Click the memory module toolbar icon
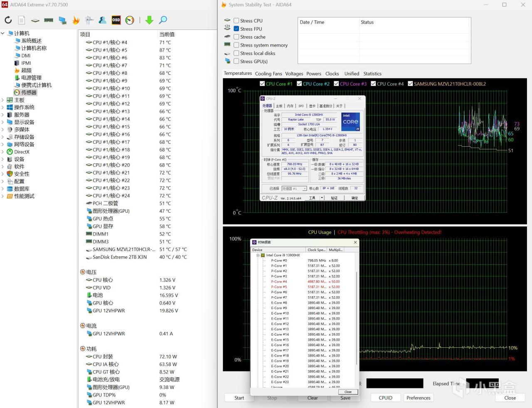The image size is (532, 408). pos(49,20)
